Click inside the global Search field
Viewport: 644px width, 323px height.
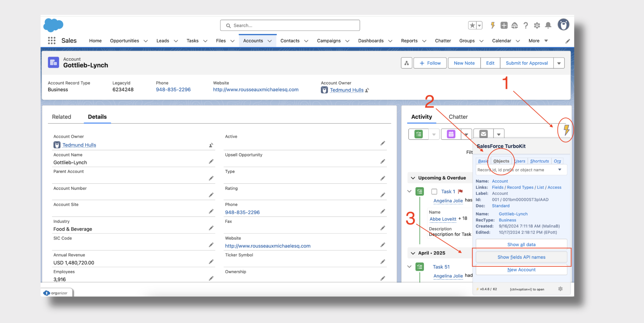290,25
